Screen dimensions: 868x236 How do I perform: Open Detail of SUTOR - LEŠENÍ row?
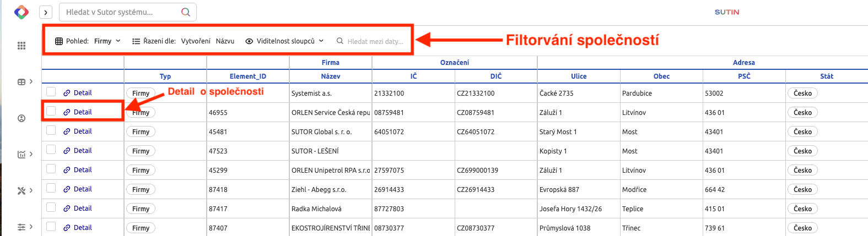click(x=83, y=151)
